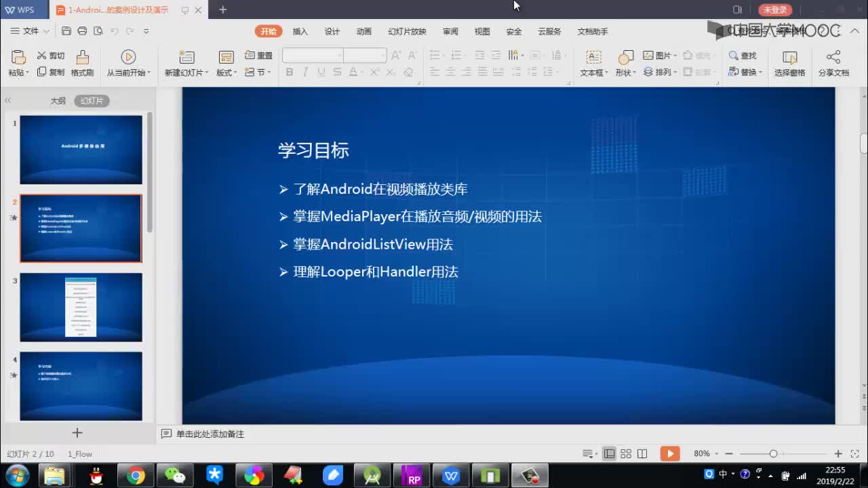This screenshot has width=868, height=488.
Task: Click the Save icon in quick access bar
Action: [x=66, y=31]
